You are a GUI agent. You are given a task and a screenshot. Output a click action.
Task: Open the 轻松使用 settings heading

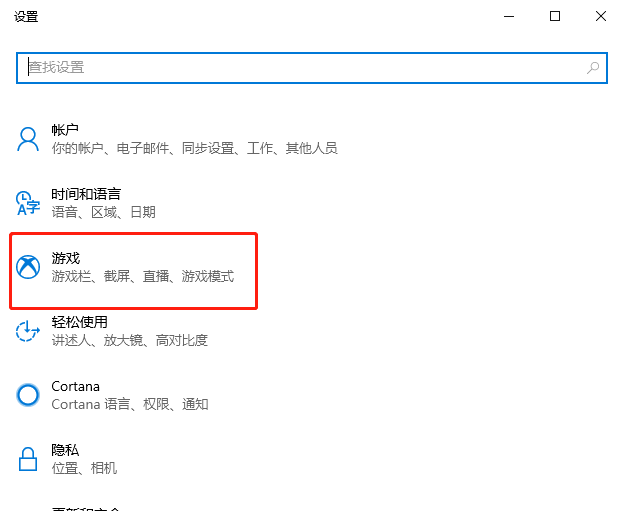coord(79,322)
